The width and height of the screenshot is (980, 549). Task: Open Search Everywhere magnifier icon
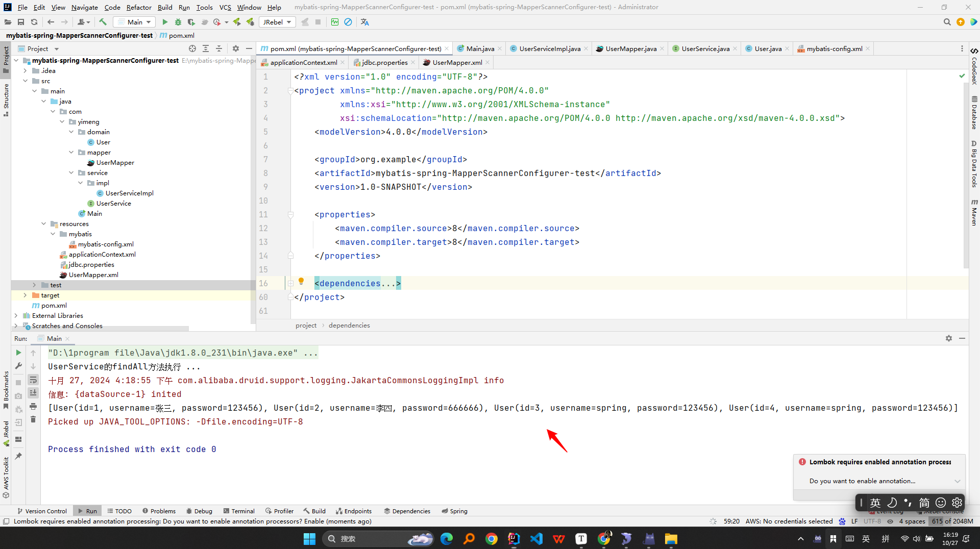947,22
